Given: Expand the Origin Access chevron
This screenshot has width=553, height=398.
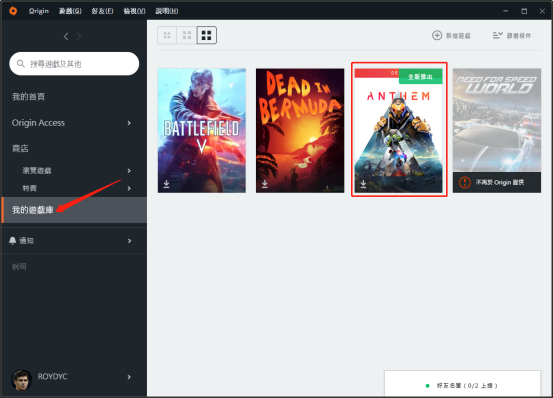Looking at the screenshot, I should click(129, 123).
